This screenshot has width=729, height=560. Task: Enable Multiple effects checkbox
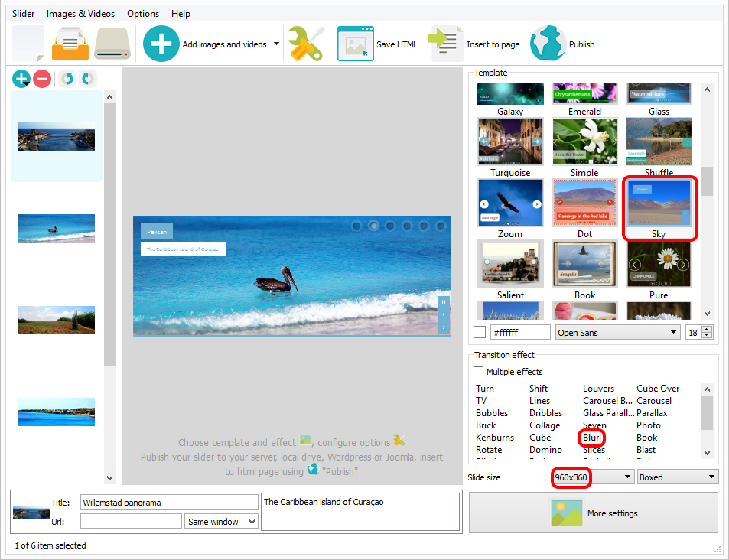(478, 371)
